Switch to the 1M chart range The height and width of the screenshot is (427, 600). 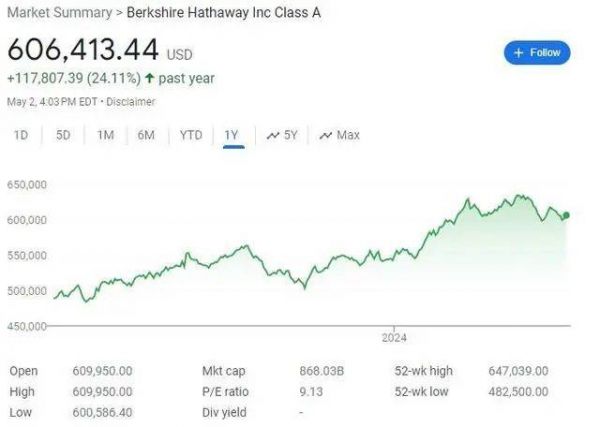point(105,135)
